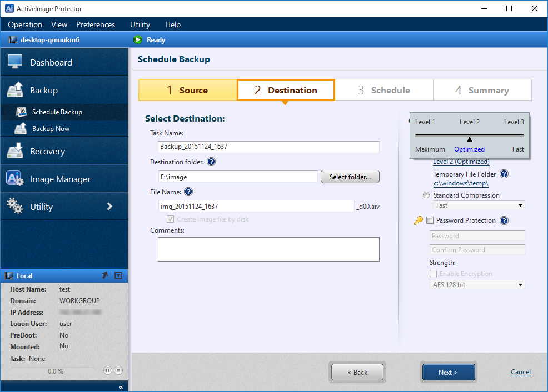
Task: Open the Standard Compression Fast dropdown
Action: coord(479,205)
